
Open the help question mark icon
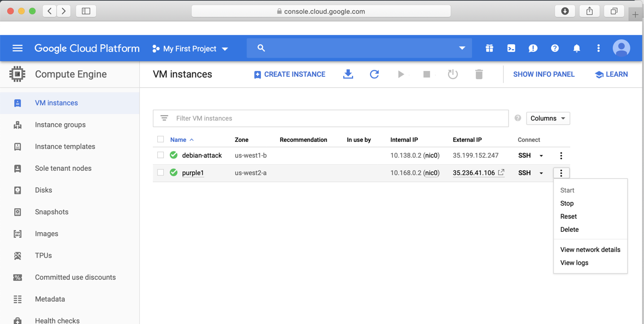tap(555, 49)
